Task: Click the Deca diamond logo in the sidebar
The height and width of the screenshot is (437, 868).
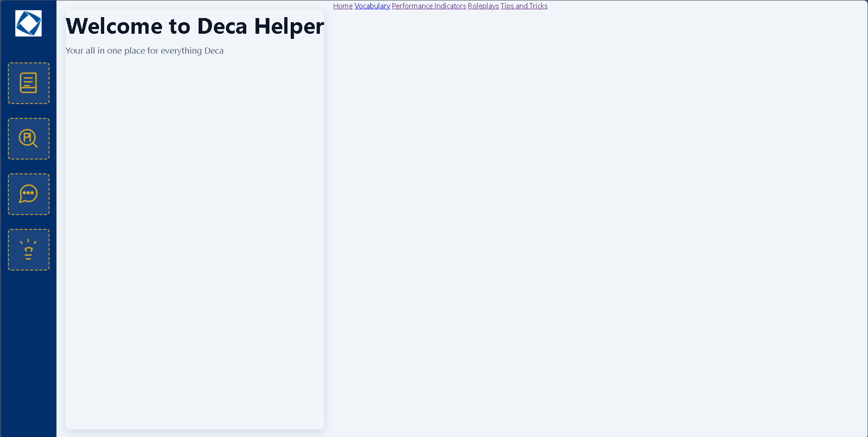Action: point(28,23)
